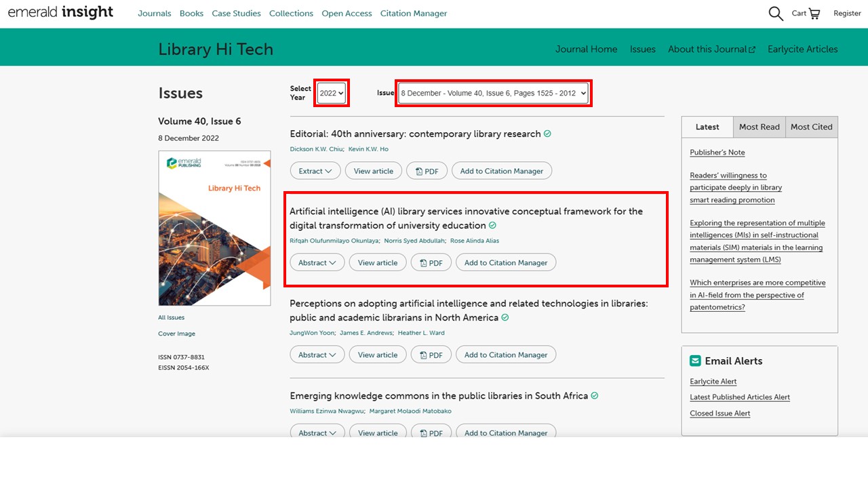Screen dimensions: 868x488
Task: Add Emerging knowledge commons to Citation Manager
Action: pos(506,432)
